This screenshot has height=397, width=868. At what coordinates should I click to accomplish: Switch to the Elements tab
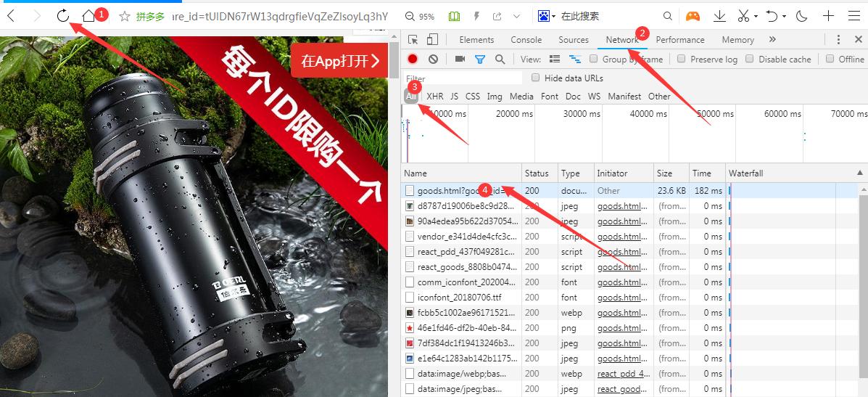tap(476, 39)
